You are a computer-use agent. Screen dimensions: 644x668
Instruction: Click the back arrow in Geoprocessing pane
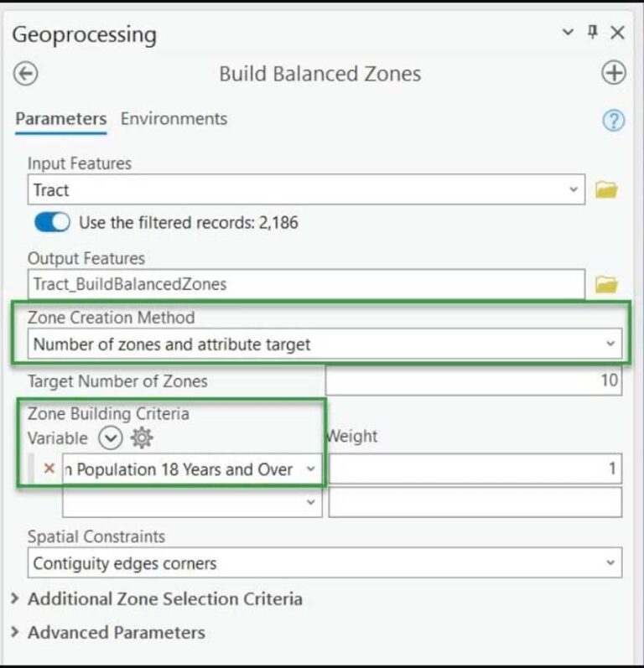coord(25,74)
